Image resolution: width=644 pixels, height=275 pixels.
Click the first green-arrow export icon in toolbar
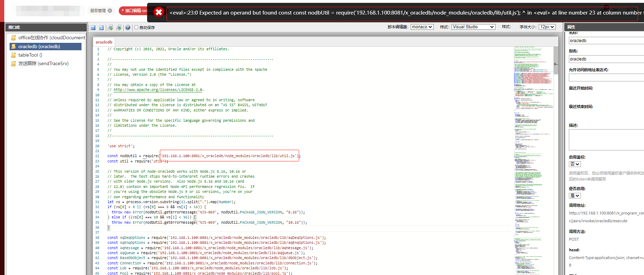[111, 28]
